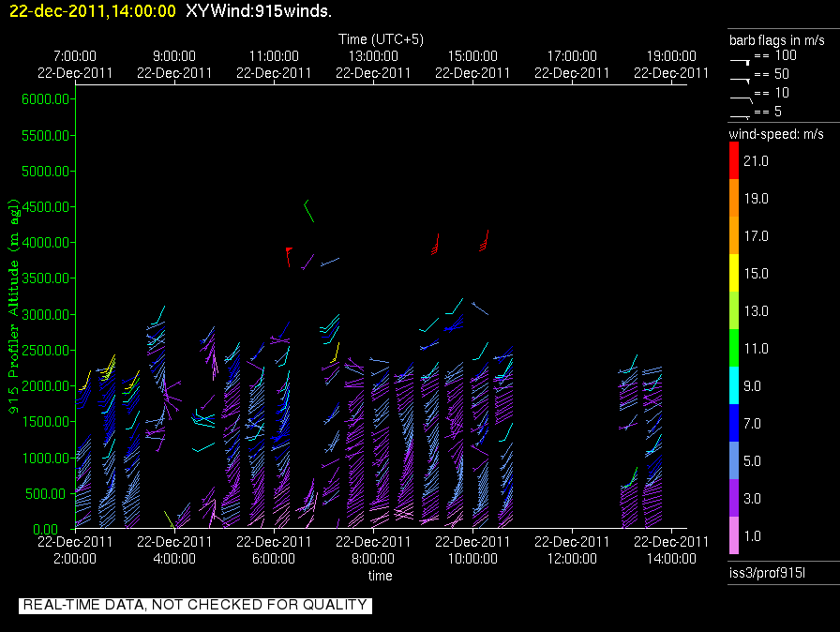Click the 3500.00 altitude axis label
Screen dimensions: 840x632
coord(45,278)
